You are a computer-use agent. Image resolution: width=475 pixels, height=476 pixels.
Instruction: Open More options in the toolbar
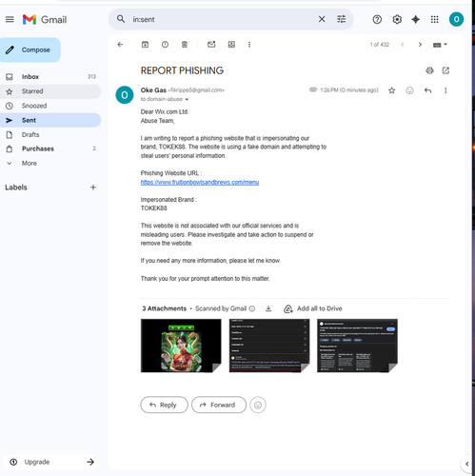(x=249, y=45)
